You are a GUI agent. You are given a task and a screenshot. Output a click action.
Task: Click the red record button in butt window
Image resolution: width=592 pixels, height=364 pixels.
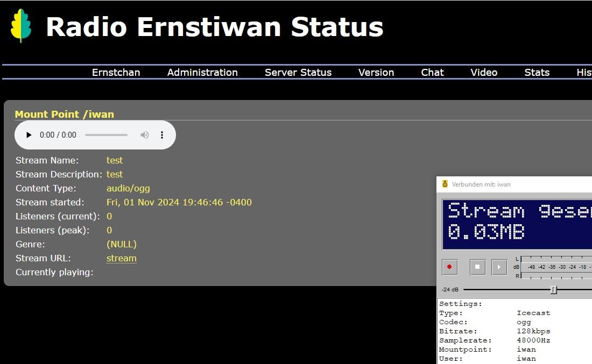(450, 267)
